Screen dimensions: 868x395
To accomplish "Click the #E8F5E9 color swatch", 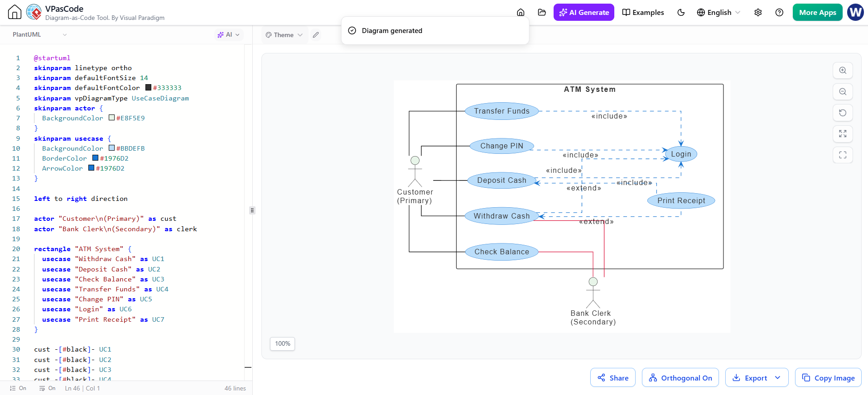I will tap(112, 118).
